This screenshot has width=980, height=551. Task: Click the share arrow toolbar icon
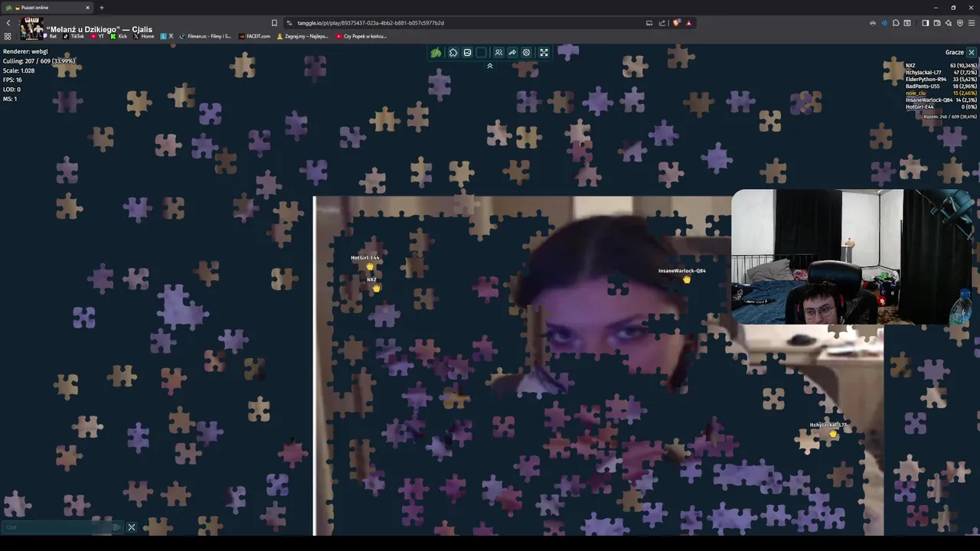pos(512,53)
